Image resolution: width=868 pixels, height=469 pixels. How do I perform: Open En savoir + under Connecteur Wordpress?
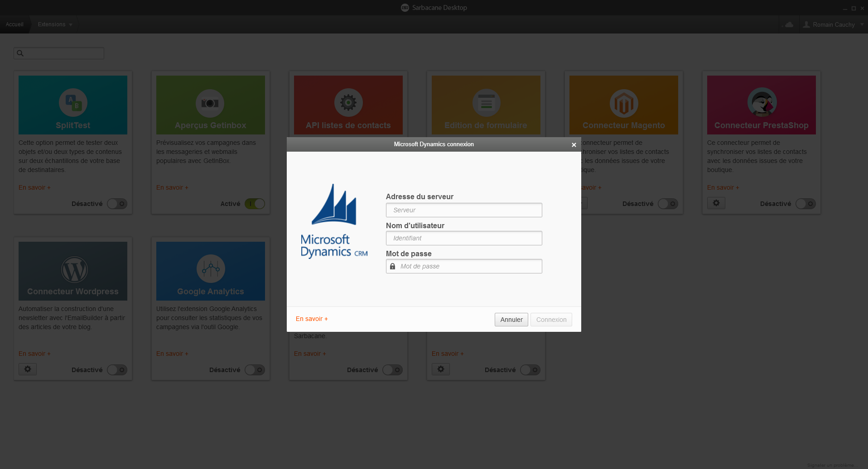pos(34,354)
